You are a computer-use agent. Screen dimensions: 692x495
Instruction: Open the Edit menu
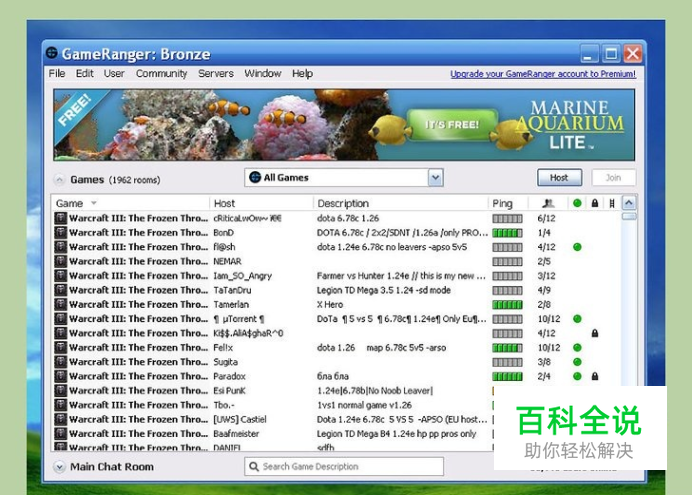[84, 73]
